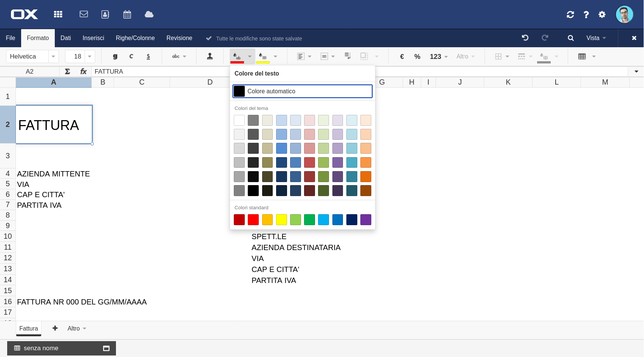Click the user profile avatar
Viewport: 644px width, 357px height.
click(x=624, y=14)
